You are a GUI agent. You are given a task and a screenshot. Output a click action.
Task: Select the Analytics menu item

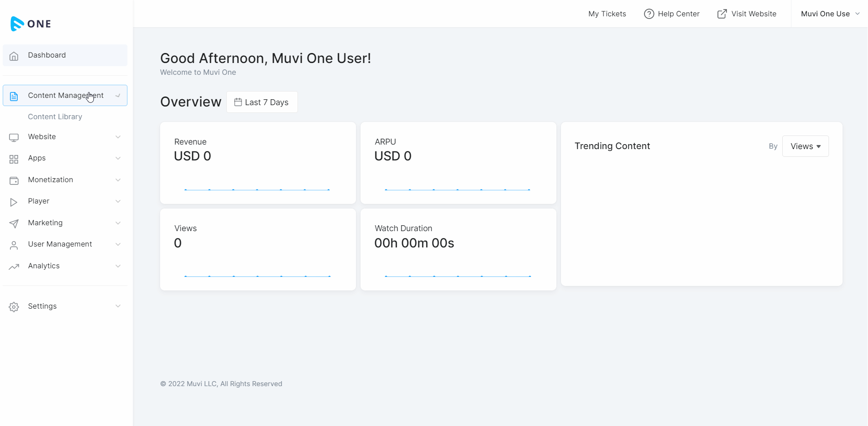[x=65, y=266]
